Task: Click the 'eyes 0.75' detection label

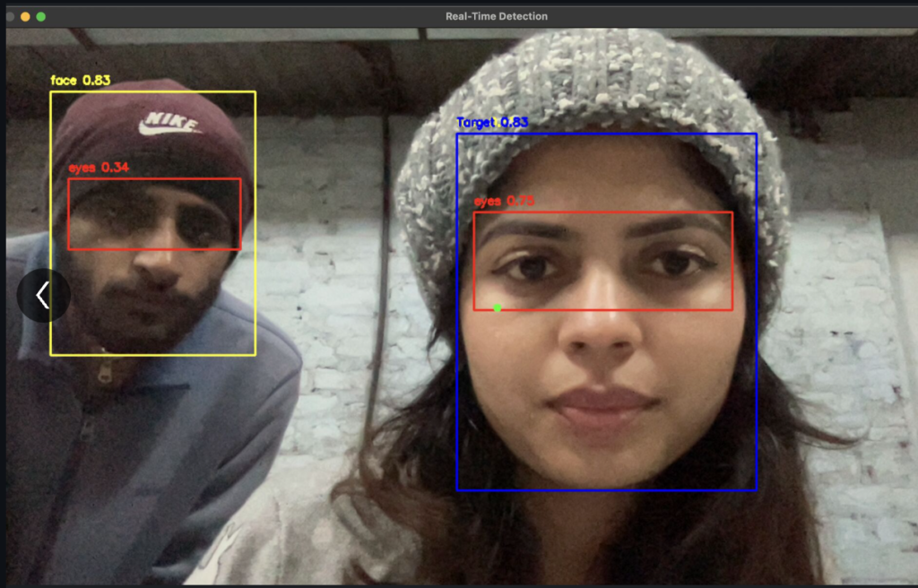Action: [504, 202]
